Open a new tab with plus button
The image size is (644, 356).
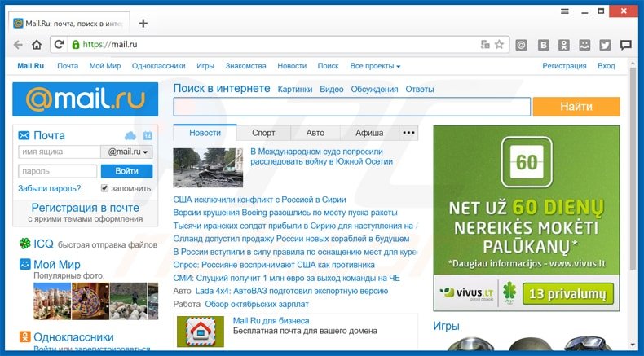143,24
